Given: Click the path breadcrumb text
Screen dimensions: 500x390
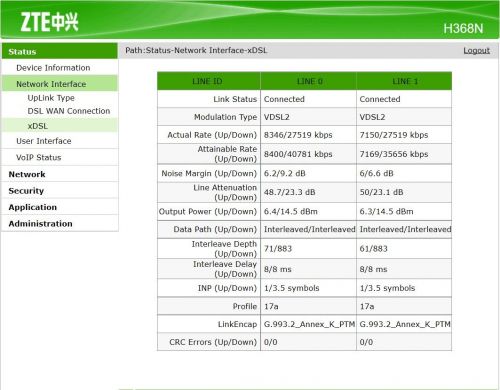Looking at the screenshot, I should tap(196, 50).
